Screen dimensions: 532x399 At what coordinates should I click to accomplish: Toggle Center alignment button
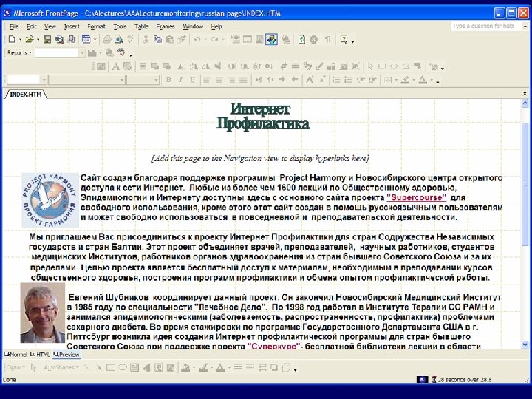[219, 80]
